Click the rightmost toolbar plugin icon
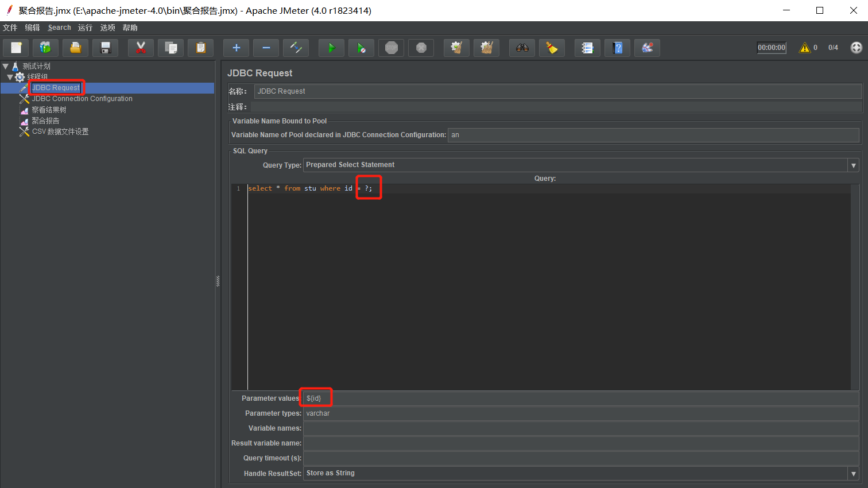 (x=647, y=48)
